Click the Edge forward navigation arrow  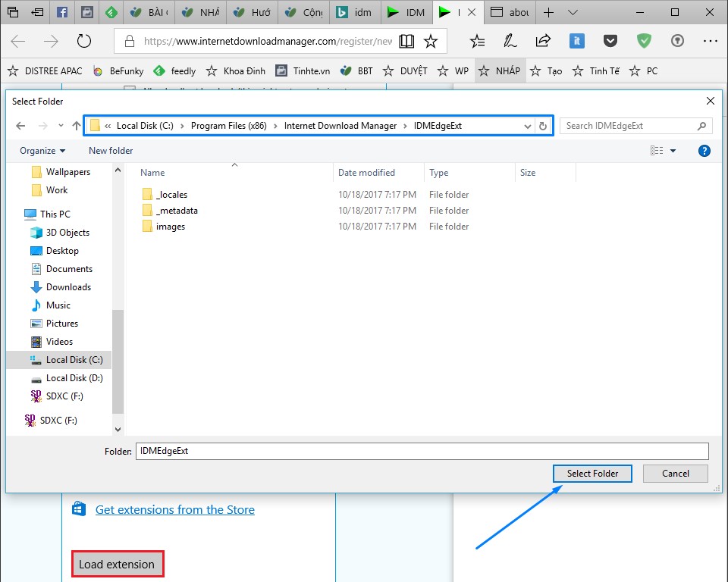[x=51, y=42]
